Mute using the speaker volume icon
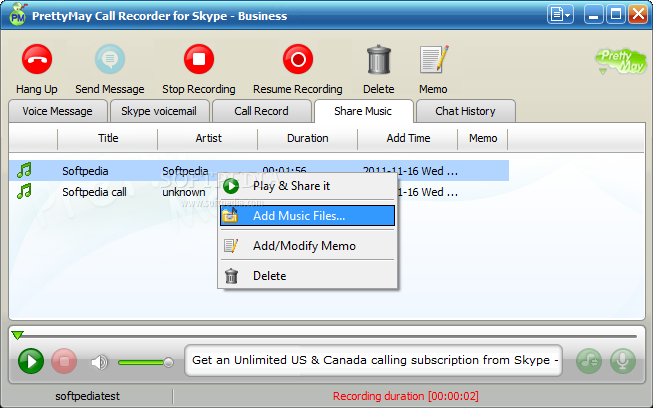The height and width of the screenshot is (408, 653). [x=99, y=362]
